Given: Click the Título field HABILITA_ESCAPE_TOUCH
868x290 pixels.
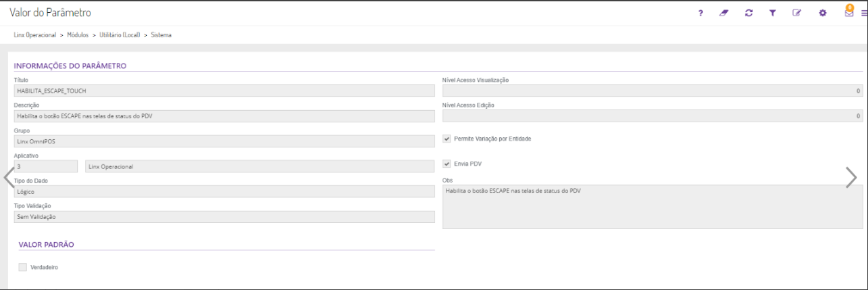Looking at the screenshot, I should [x=224, y=91].
